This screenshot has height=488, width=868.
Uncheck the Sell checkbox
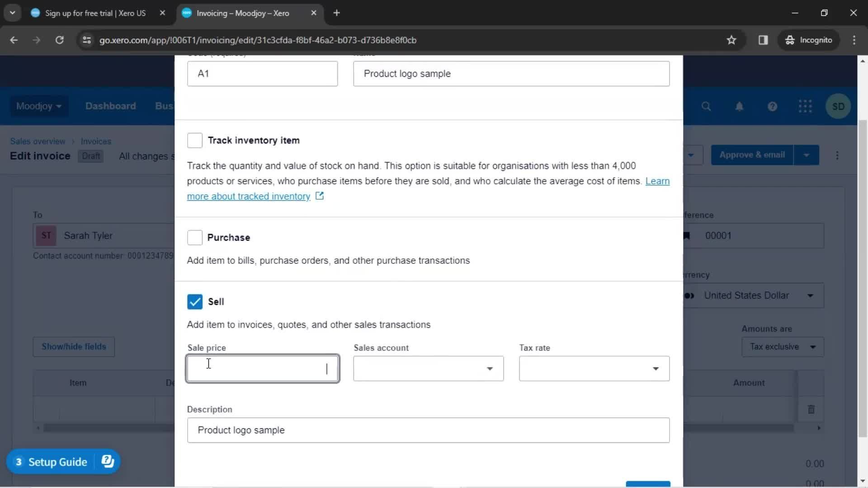(x=195, y=302)
